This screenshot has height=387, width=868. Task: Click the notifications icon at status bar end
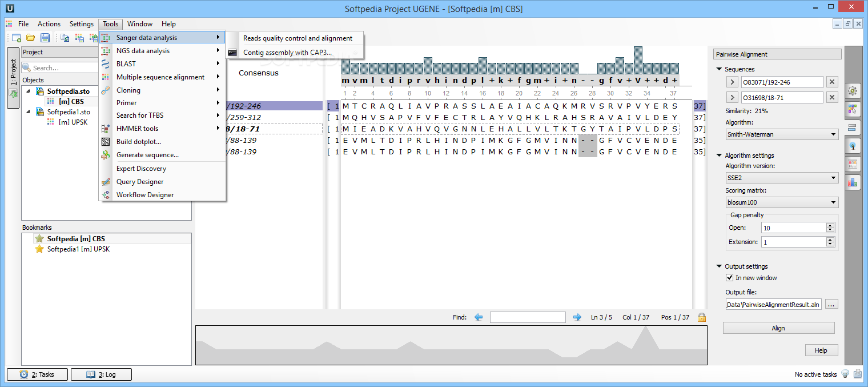point(858,374)
